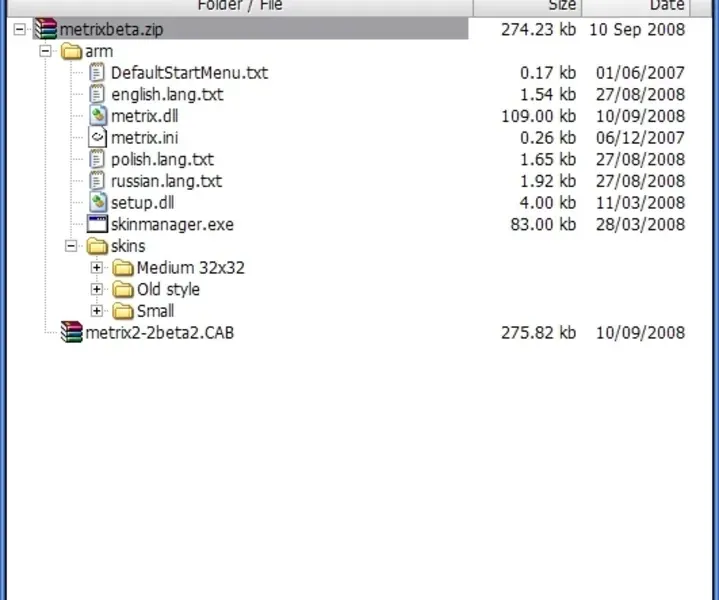Select metrix2-2beta2.CAB file name

click(160, 333)
